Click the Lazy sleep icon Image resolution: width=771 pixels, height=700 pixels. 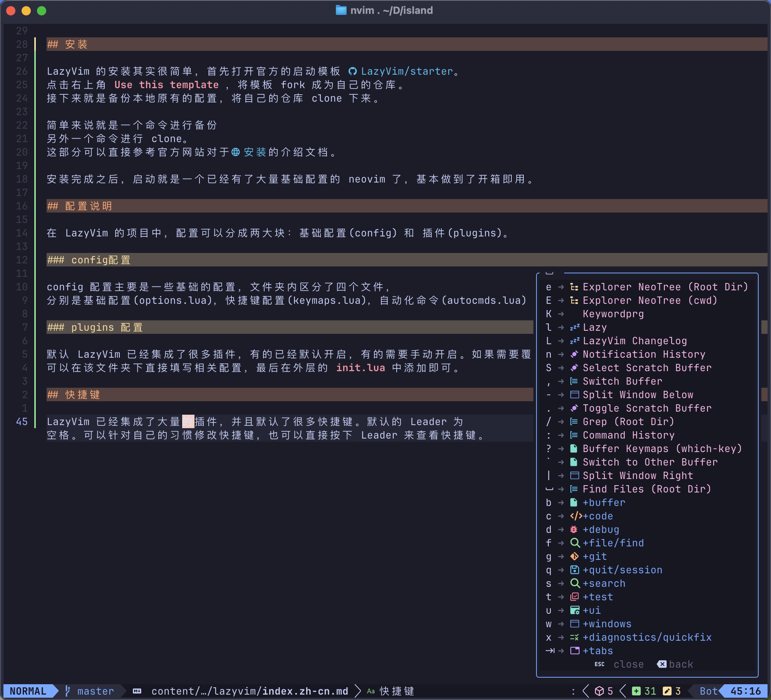point(575,327)
